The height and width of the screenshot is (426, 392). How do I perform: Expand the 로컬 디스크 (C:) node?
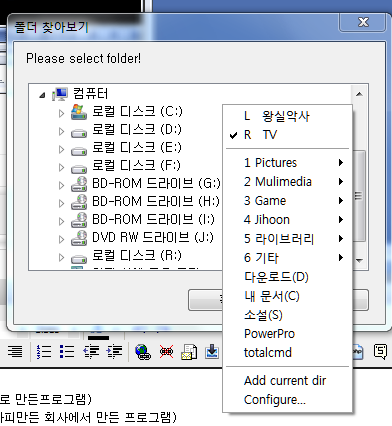(x=61, y=113)
